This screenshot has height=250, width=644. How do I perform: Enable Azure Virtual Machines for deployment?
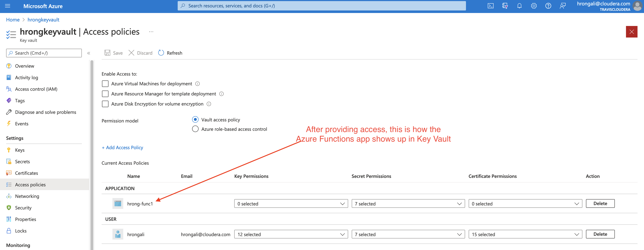click(105, 84)
